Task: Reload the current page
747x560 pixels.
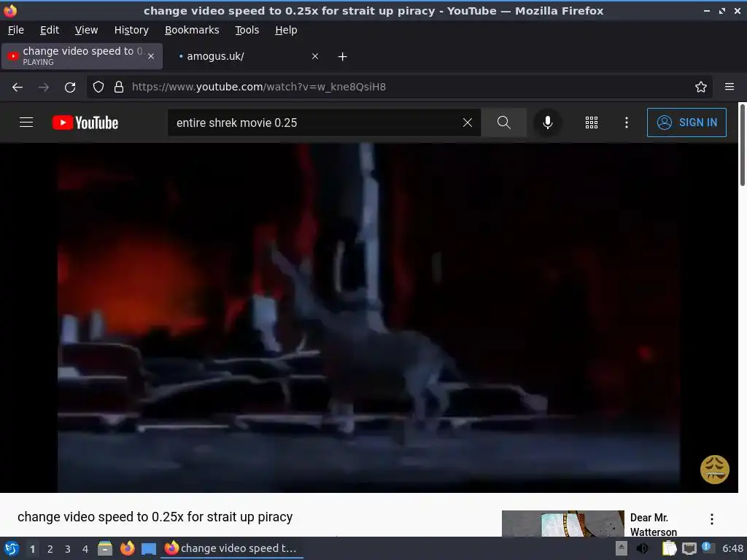Action: click(70, 87)
